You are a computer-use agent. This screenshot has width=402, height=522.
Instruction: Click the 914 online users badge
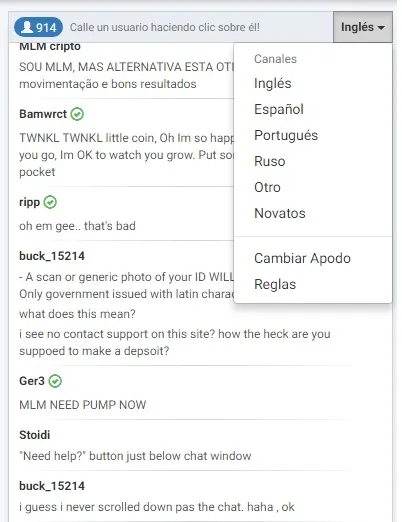pos(38,27)
